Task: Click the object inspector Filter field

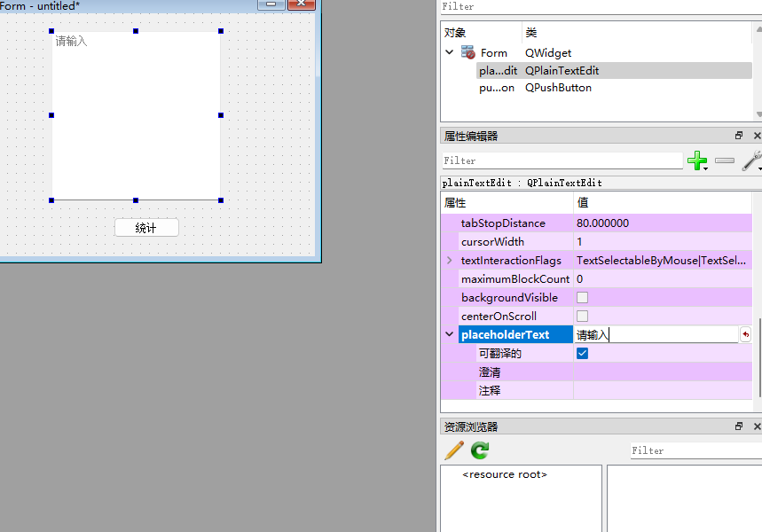Action: point(601,7)
